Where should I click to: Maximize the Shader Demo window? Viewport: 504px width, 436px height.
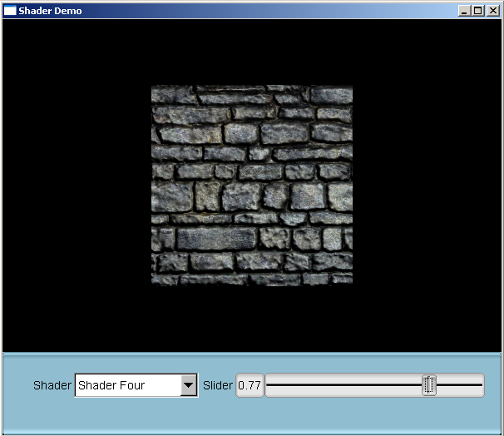pos(477,11)
